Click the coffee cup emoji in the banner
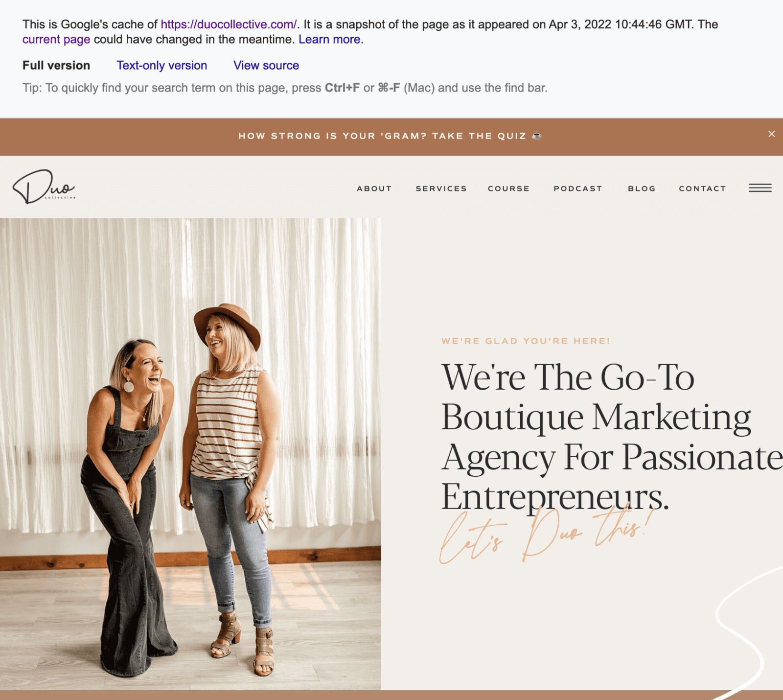 click(537, 136)
